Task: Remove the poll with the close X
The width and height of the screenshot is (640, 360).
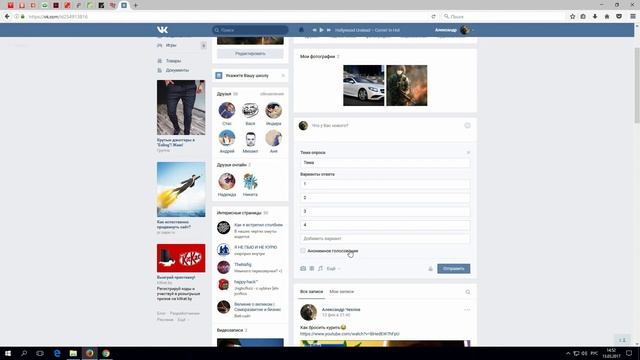Action: (x=468, y=153)
